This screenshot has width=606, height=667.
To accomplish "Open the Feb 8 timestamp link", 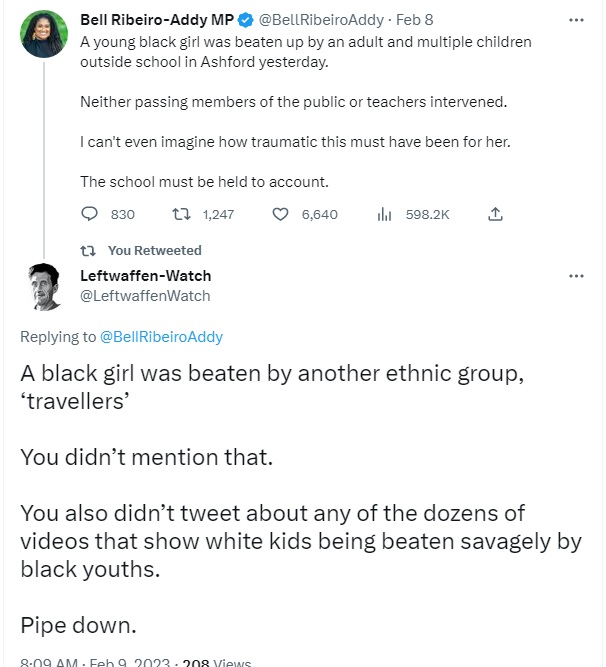I will 417,19.
